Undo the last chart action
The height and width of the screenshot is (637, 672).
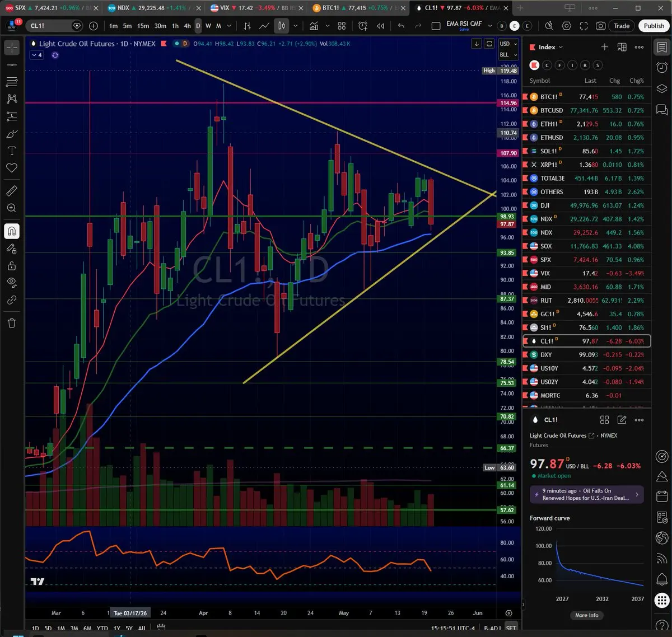(401, 26)
